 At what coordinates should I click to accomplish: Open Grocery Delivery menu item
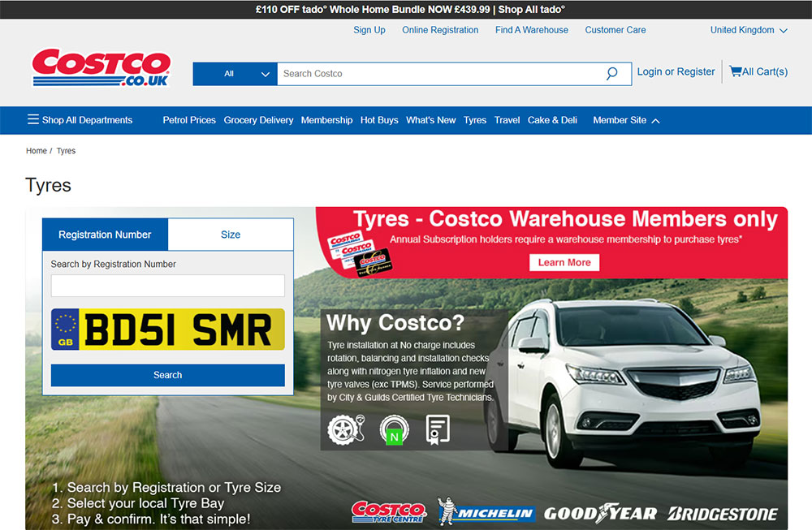(258, 120)
